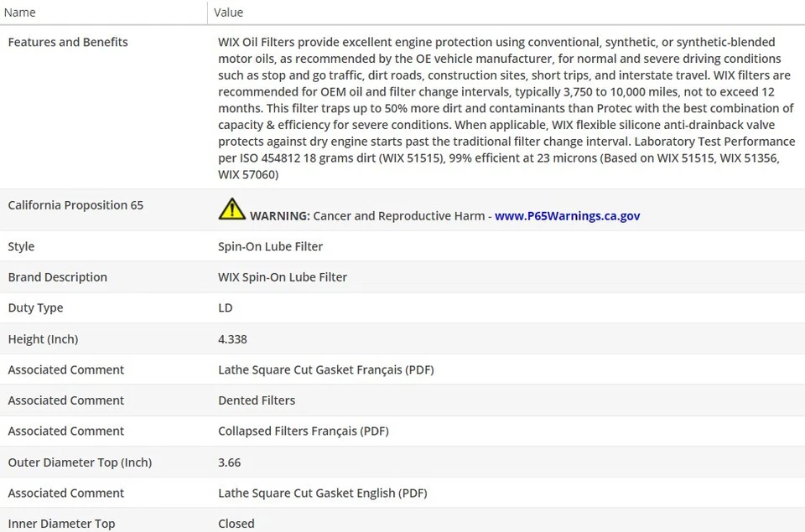805x532 pixels.
Task: Click the yellow warning triangle icon
Action: [x=231, y=209]
